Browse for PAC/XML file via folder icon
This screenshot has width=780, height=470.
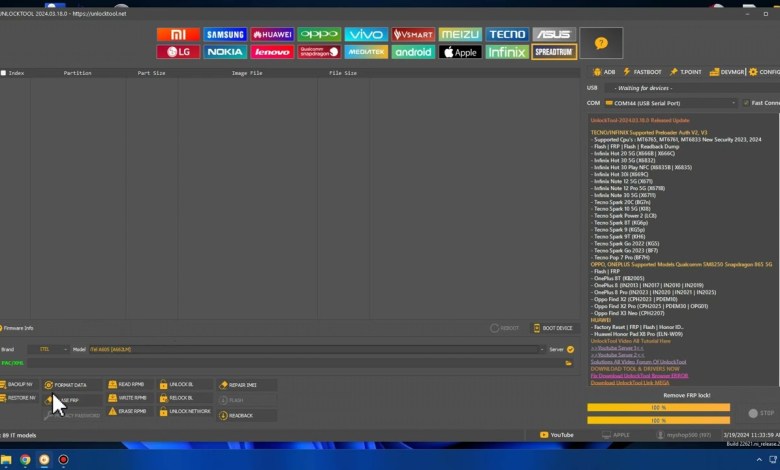[x=569, y=363]
